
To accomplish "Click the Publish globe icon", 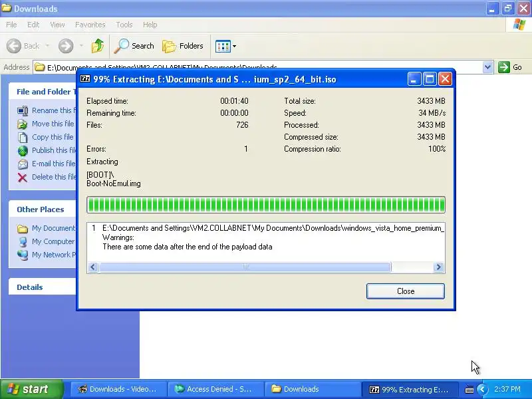I will coord(23,151).
